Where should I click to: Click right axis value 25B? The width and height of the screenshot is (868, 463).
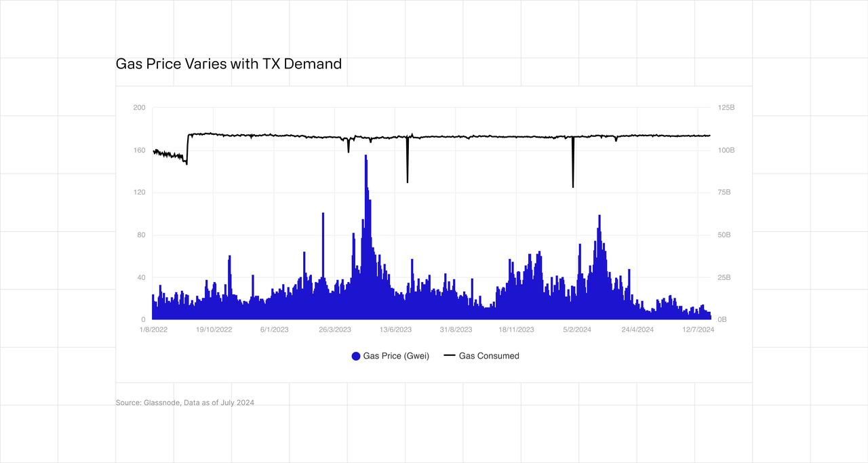coord(724,277)
